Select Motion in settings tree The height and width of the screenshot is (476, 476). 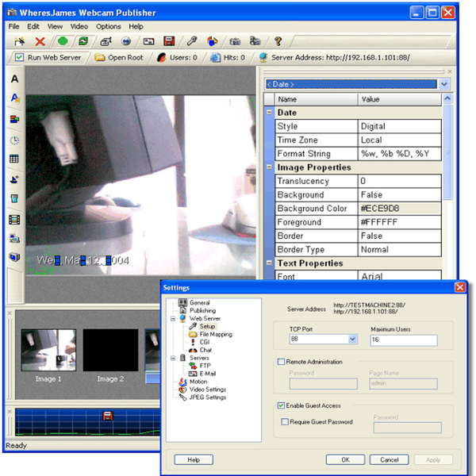pyautogui.click(x=198, y=382)
